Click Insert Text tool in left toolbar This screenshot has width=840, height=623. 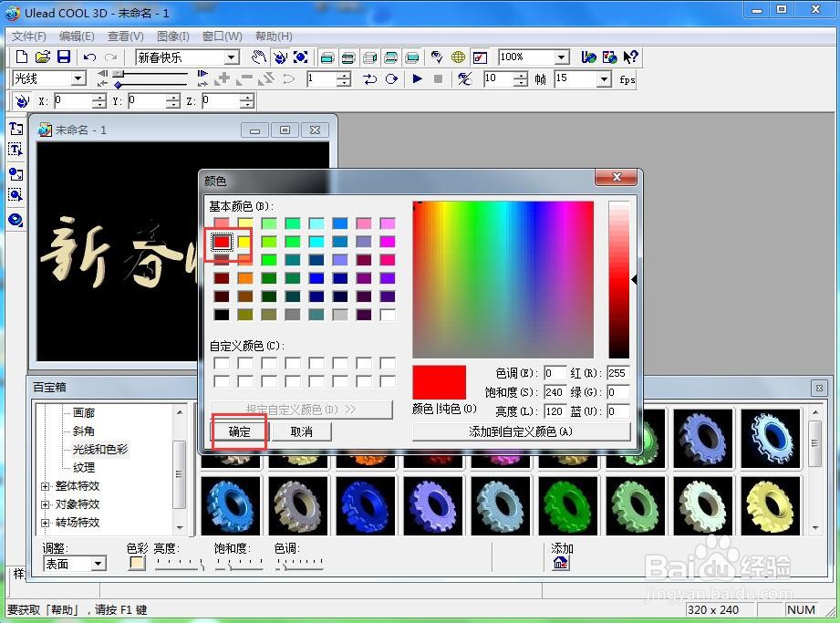click(16, 129)
